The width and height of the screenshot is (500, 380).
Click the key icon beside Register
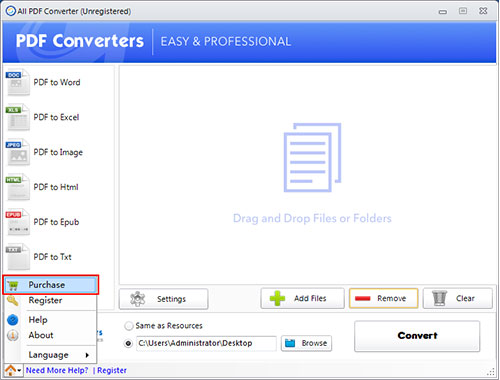13,301
